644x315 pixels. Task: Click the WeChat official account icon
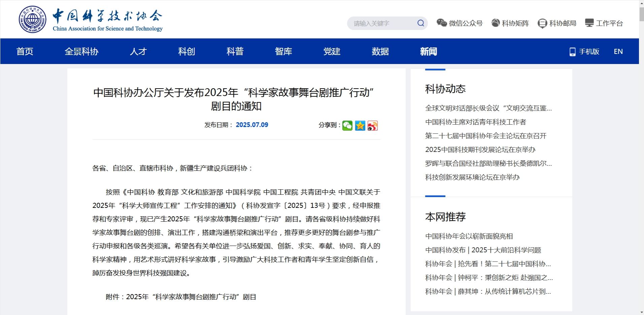click(442, 23)
